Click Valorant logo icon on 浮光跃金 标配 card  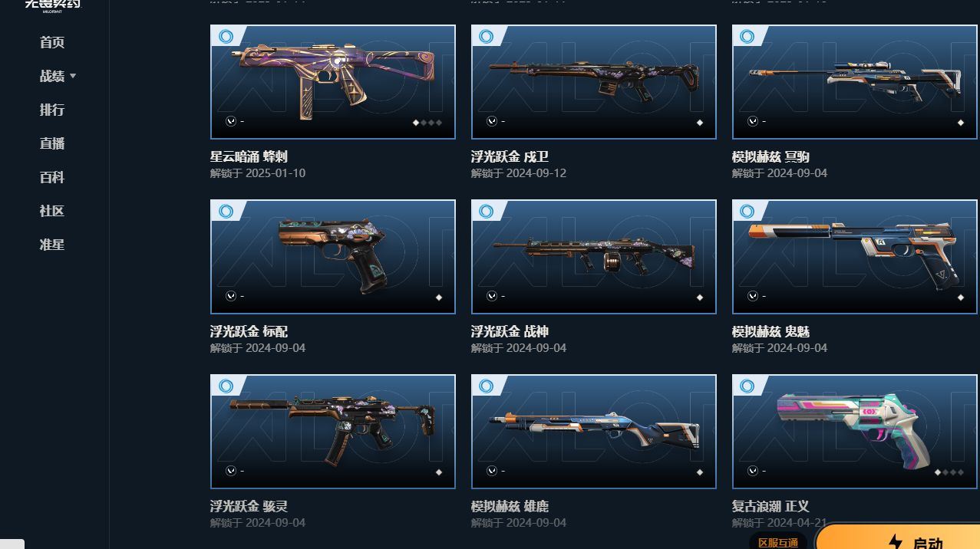[230, 296]
